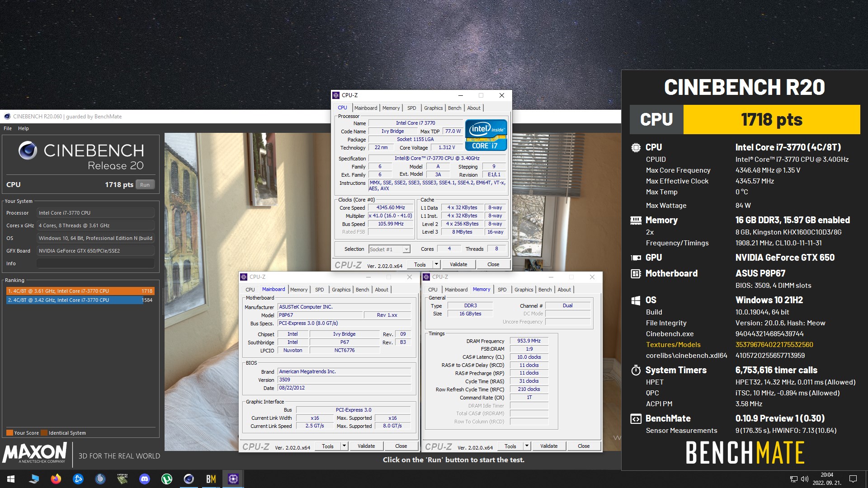This screenshot has width=868, height=488.
Task: Select the second ranking entry, 3.42 GHz
Action: 80,300
